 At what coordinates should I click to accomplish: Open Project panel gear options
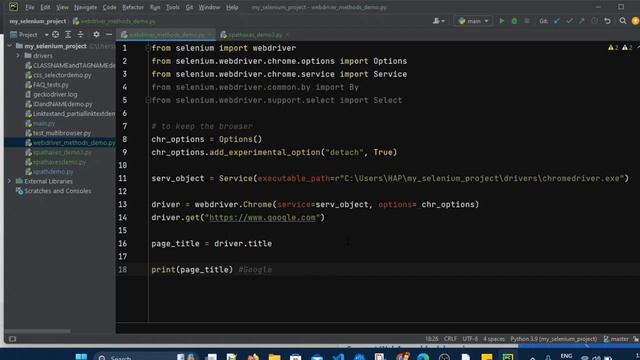tap(96, 35)
